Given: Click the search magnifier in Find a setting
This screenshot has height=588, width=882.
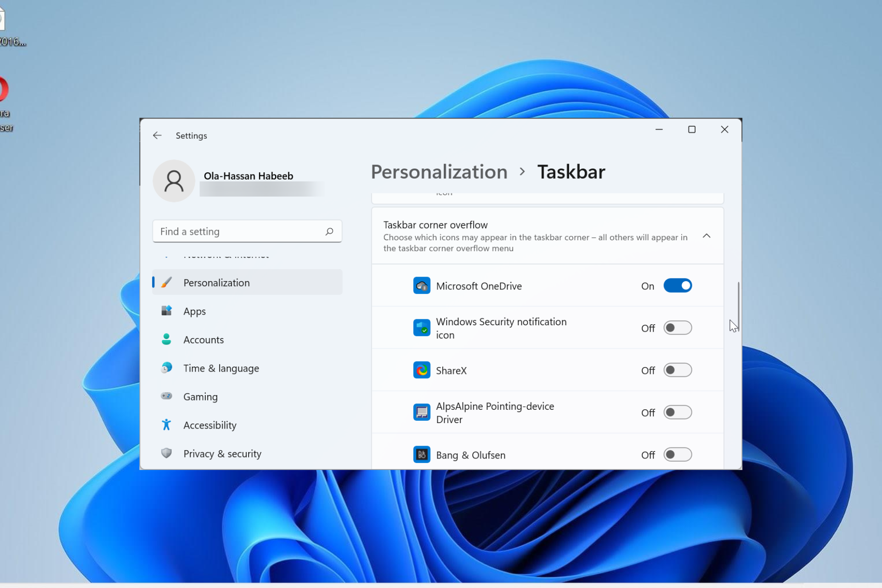Looking at the screenshot, I should (x=329, y=231).
